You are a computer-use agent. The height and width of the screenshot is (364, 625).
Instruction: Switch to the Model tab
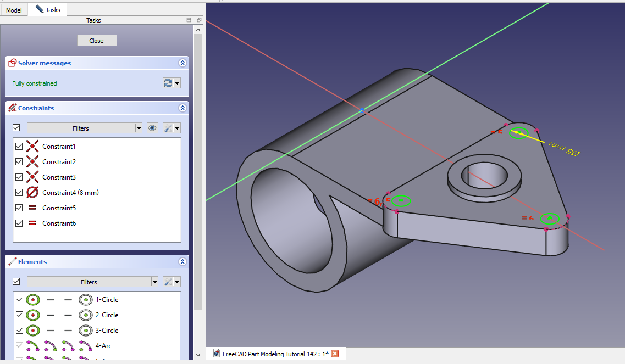coord(14,10)
